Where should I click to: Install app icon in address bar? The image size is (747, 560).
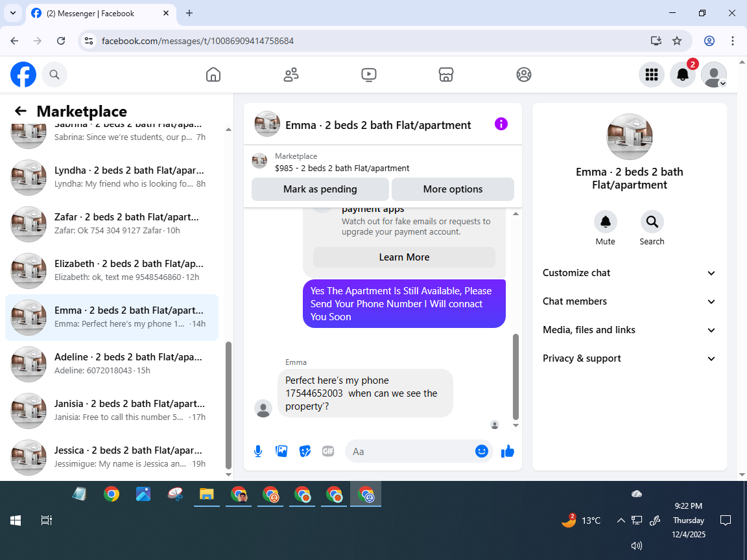tap(656, 41)
